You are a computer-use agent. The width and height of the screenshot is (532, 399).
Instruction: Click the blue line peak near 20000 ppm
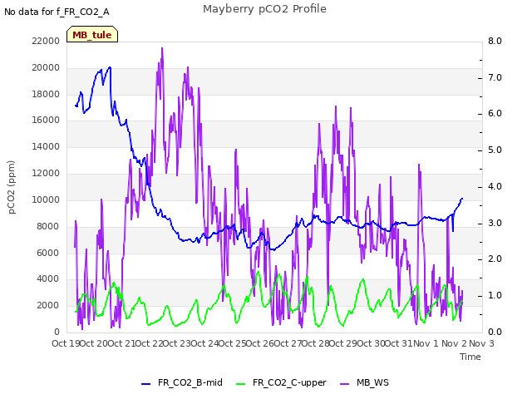[x=110, y=67]
